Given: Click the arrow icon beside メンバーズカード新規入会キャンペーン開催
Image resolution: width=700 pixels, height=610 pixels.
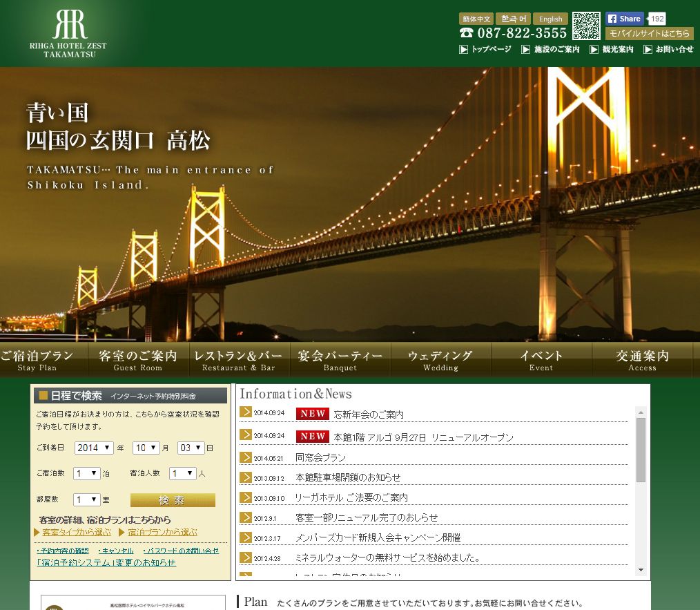Looking at the screenshot, I should (x=246, y=537).
